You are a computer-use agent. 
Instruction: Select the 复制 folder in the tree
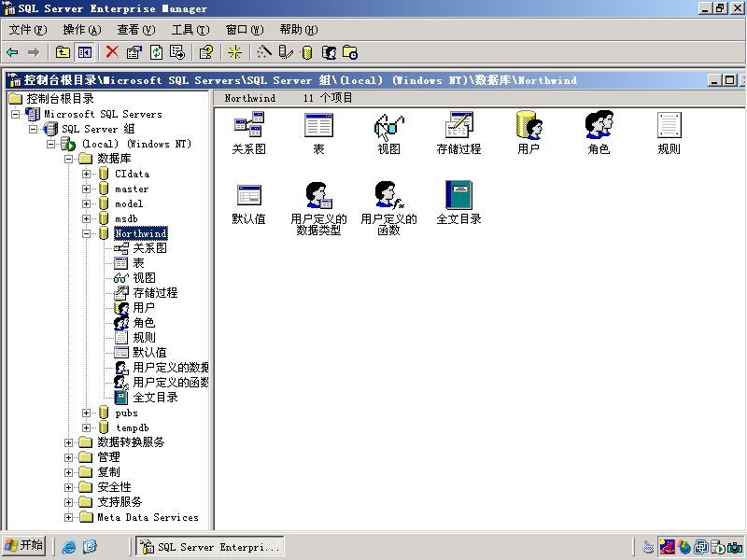tap(108, 472)
